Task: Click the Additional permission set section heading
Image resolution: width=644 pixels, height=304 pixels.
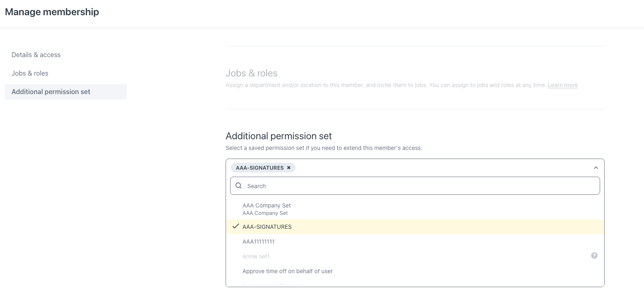Action: [x=279, y=136]
